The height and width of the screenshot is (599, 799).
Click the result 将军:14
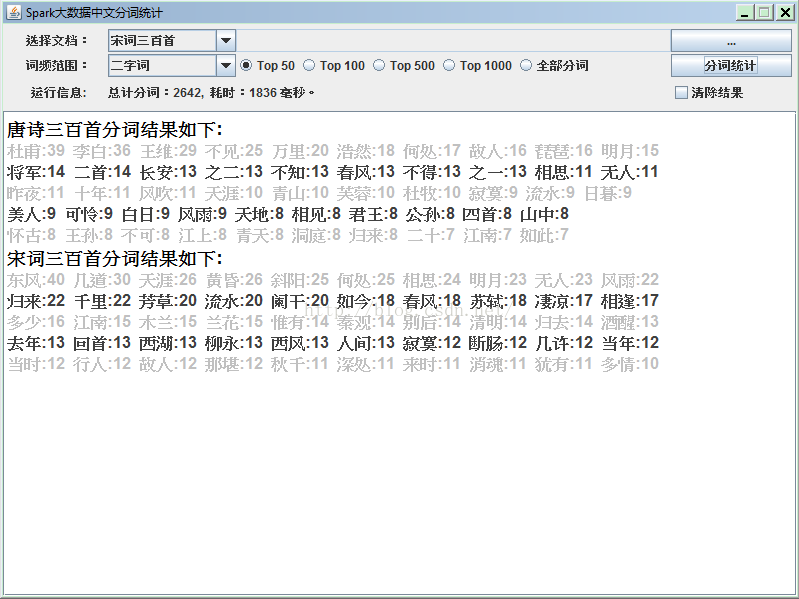pyautogui.click(x=36, y=172)
